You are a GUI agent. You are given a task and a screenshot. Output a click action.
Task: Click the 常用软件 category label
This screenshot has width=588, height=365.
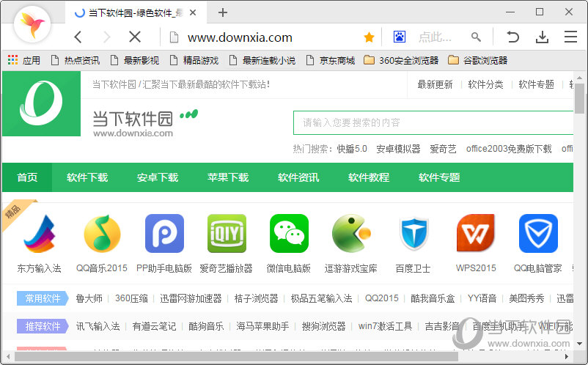[x=43, y=298]
